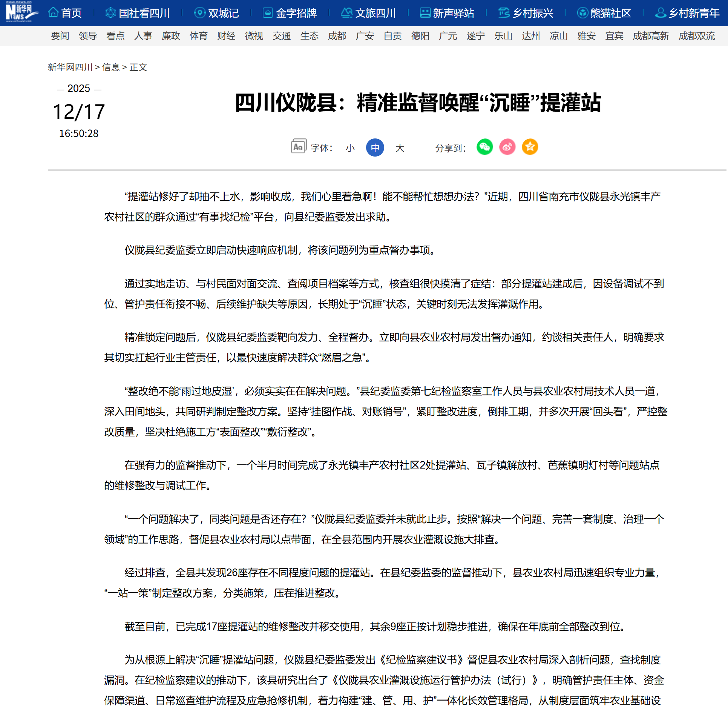Click 信息 breadcrumb link
The width and height of the screenshot is (728, 713).
tap(111, 67)
